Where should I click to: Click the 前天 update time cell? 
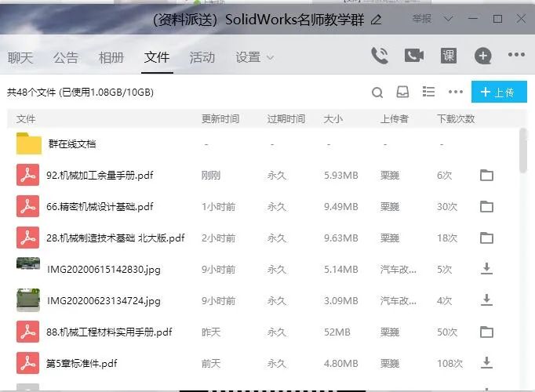[211, 363]
